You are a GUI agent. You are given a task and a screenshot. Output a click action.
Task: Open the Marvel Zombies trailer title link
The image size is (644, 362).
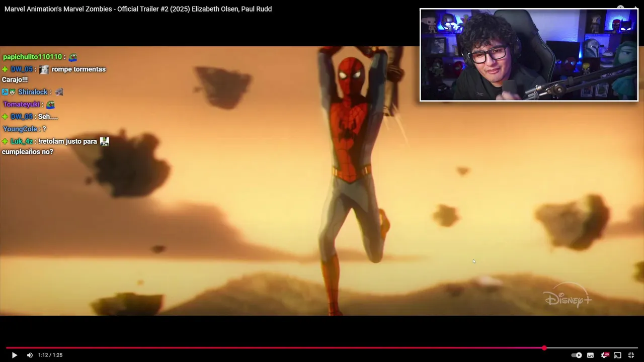coord(138,9)
